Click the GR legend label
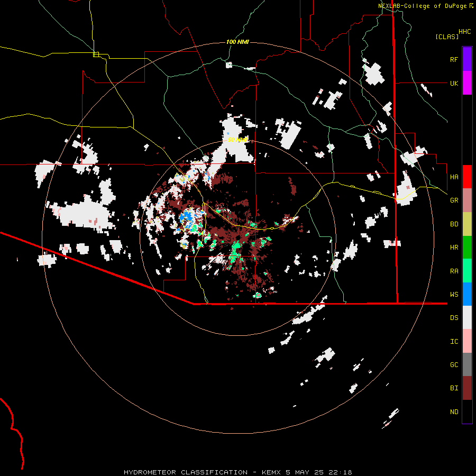 [x=454, y=200]
